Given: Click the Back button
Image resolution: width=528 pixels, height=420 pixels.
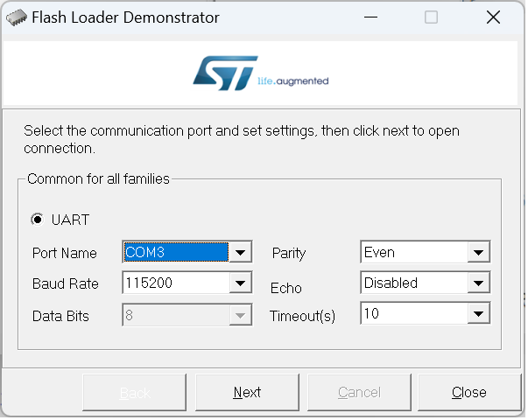Looking at the screenshot, I should [135, 393].
